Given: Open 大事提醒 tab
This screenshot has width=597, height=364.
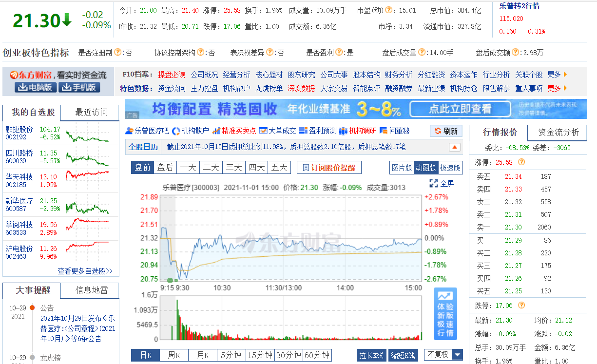Looking at the screenshot, I should pos(32,290).
